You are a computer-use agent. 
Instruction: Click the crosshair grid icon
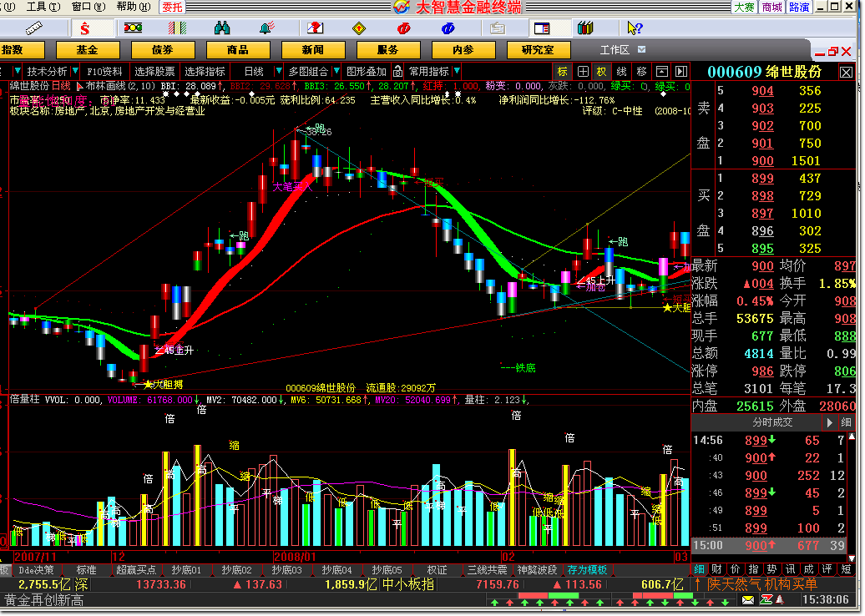[583, 71]
